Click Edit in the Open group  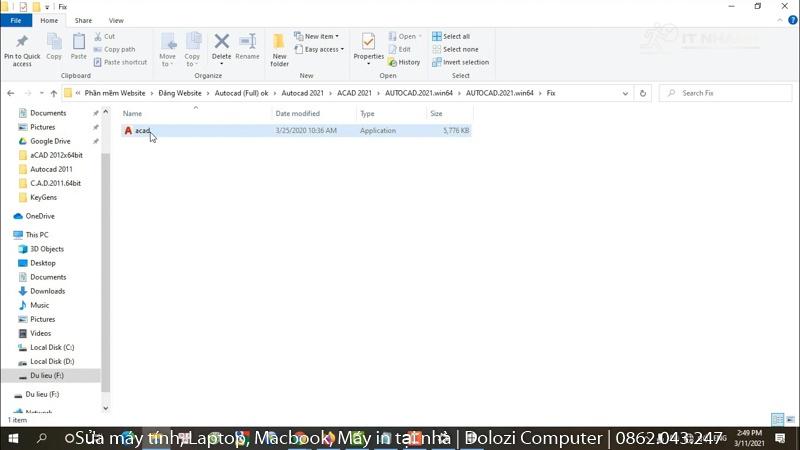(399, 49)
